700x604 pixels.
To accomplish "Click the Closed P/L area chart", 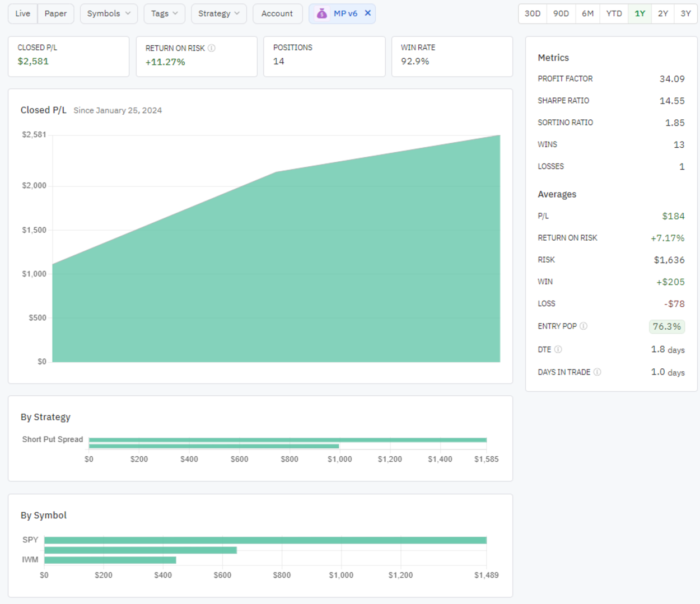I will [x=274, y=252].
